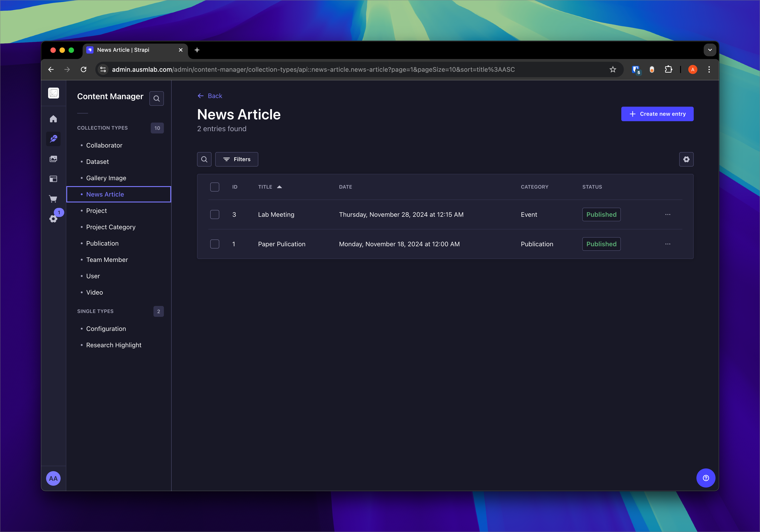Click the help question mark button

point(706,478)
